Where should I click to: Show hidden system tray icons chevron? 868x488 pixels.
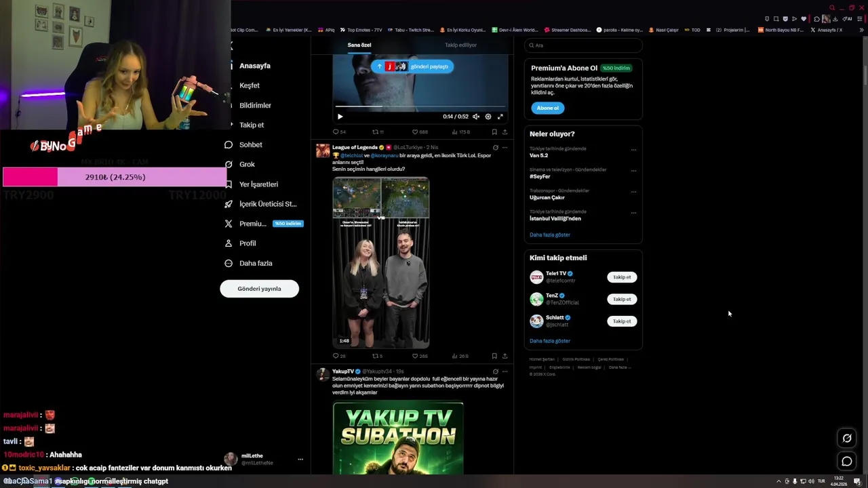(778, 481)
